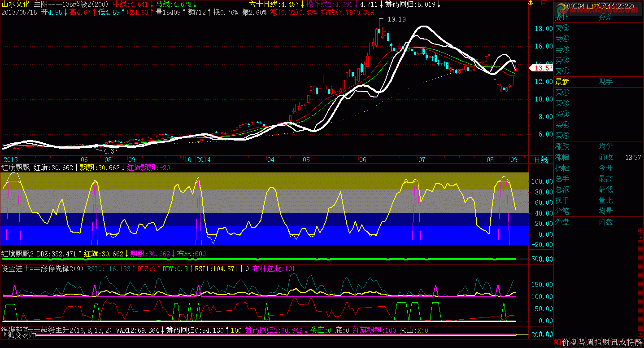The image size is (644, 348).
Task: Click the 布林选股:101 value
Action: (x=274, y=269)
